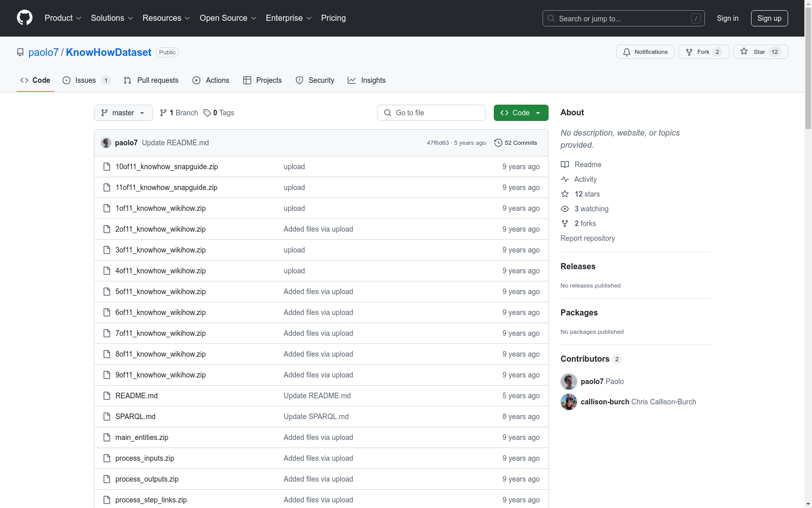Click the file icon beside 10of11_knowhow_snapguide.zip

(107, 167)
